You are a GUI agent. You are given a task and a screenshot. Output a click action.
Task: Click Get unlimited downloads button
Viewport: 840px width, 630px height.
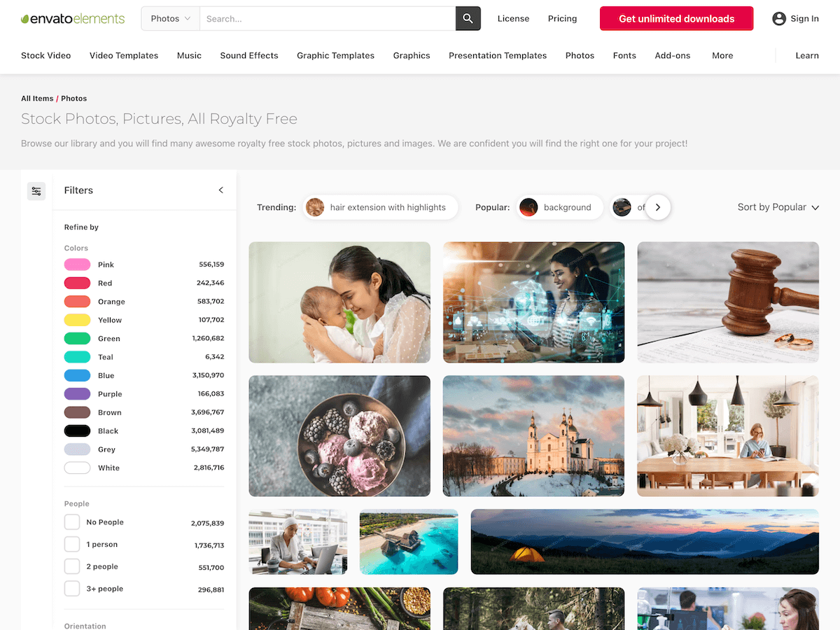click(x=676, y=19)
